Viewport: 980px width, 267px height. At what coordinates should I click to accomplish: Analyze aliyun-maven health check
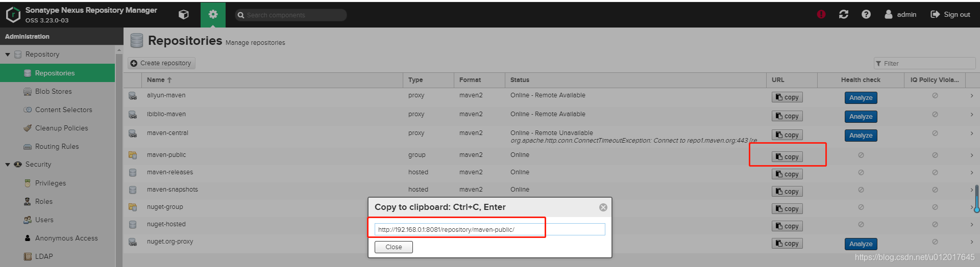coord(861,98)
